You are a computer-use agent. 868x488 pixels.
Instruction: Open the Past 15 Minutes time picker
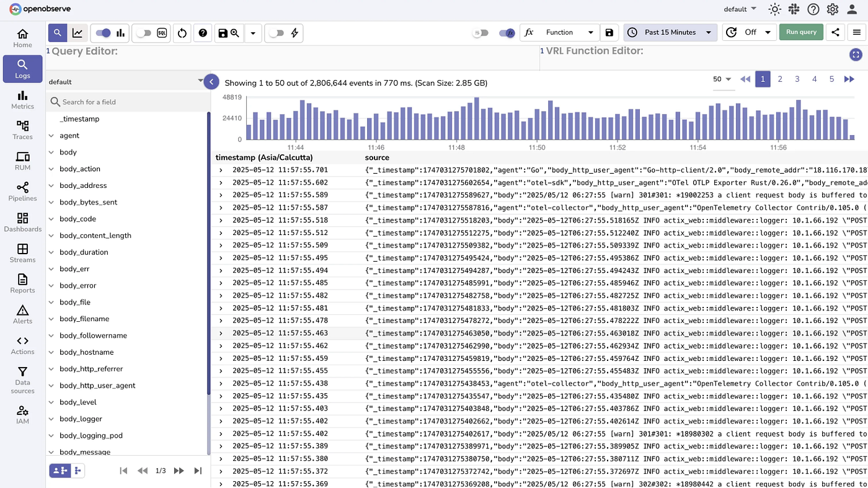click(x=670, y=32)
